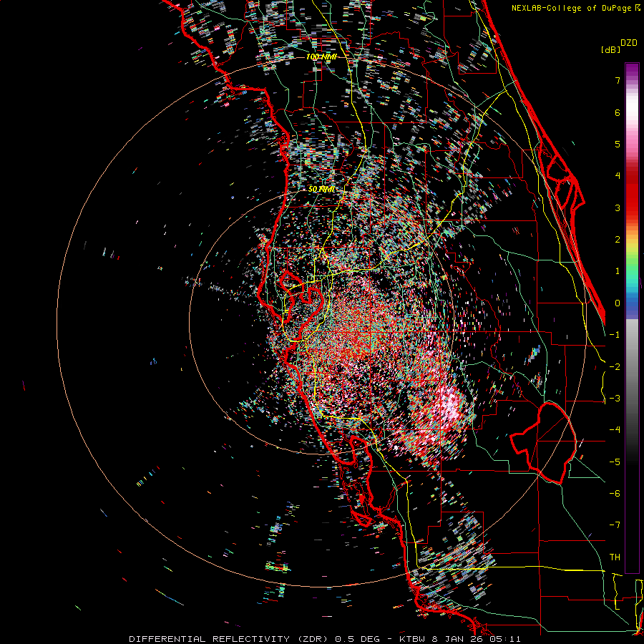The width and height of the screenshot is (644, 644).
Task: Click the 3 tick on color scale
Action: 618,208
